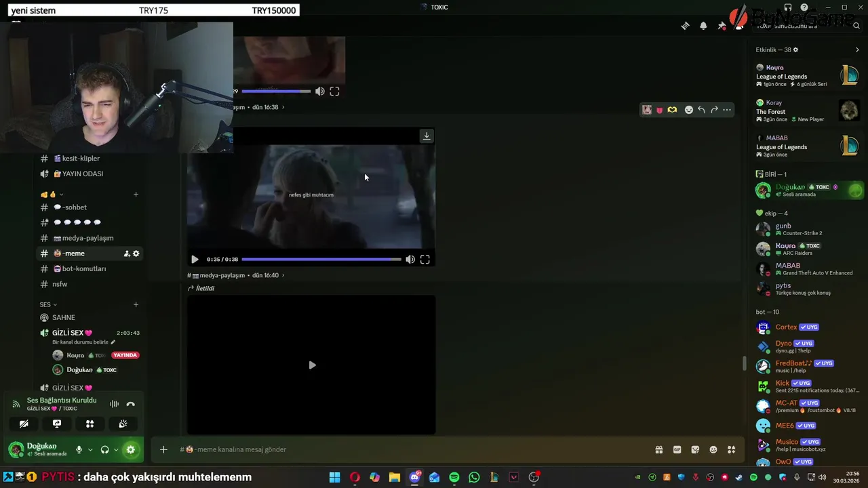Enter fullscreen on the top partial video

[334, 91]
